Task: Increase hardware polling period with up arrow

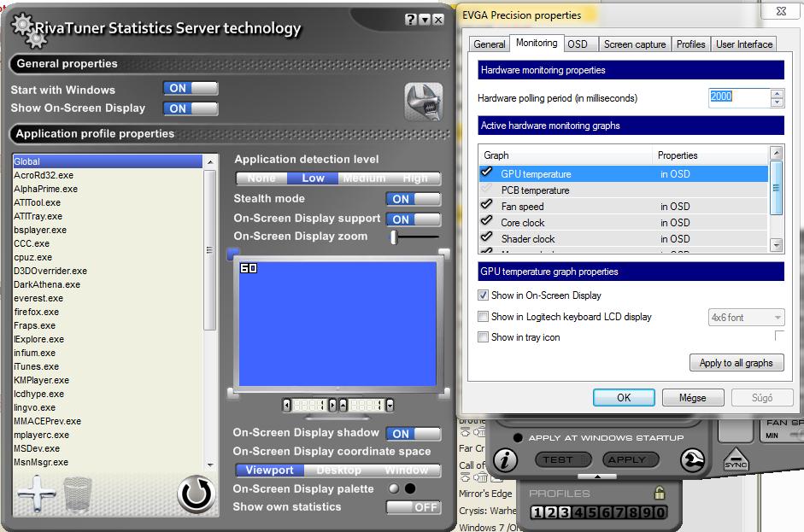Action: pyautogui.click(x=778, y=94)
